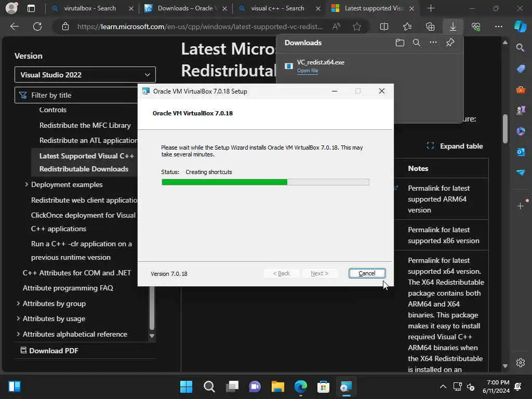The width and height of the screenshot is (532, 399).
Task: Open downloads folder icon in Downloads panel
Action: click(x=400, y=43)
